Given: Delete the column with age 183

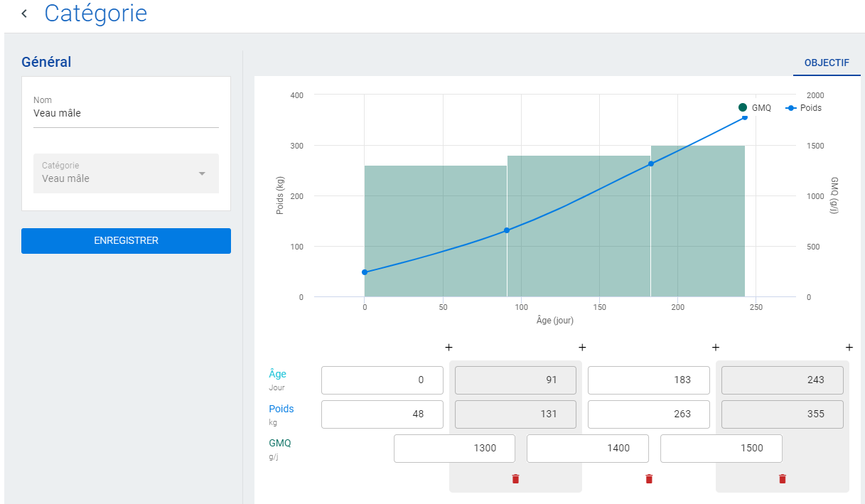Looking at the screenshot, I should 649,479.
